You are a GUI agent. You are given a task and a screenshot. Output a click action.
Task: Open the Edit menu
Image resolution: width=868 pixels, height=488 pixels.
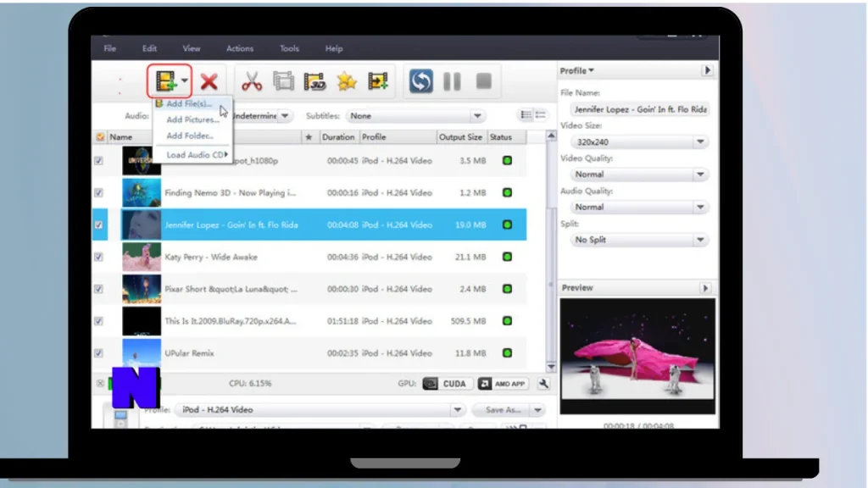click(149, 48)
